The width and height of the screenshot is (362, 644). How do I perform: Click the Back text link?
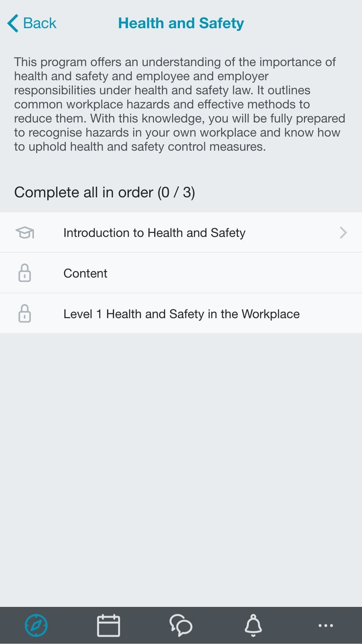[40, 23]
